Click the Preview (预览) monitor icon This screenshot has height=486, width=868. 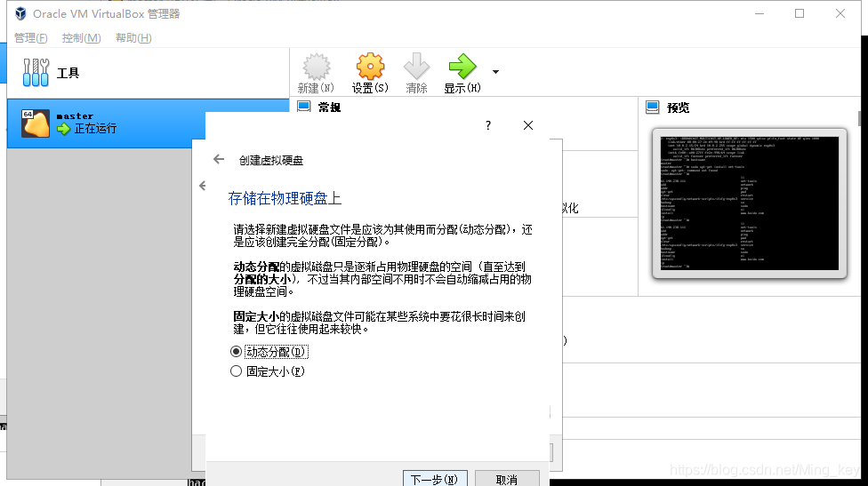(x=653, y=108)
